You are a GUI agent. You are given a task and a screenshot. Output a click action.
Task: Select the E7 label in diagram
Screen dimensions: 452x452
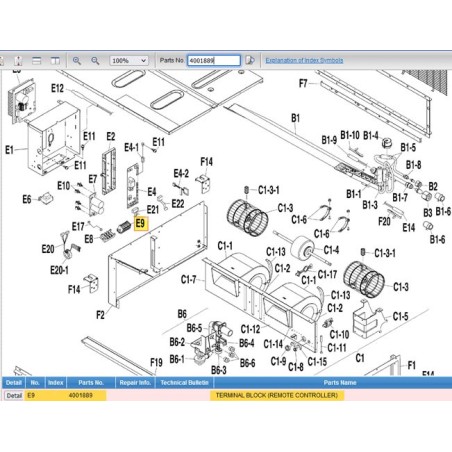click(93, 179)
